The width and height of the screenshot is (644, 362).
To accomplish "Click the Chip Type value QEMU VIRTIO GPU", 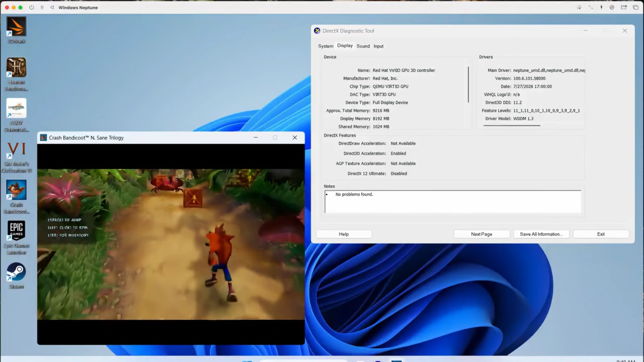I will [390, 87].
